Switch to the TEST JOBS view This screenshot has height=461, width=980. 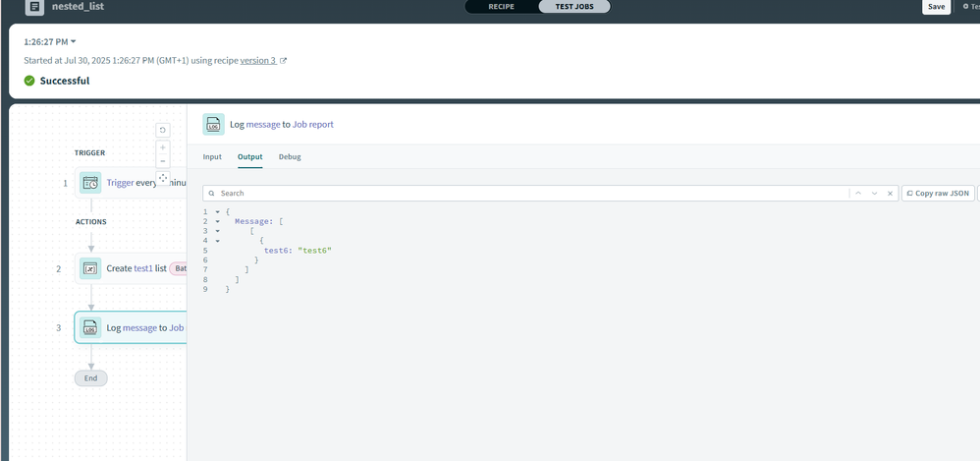(574, 6)
